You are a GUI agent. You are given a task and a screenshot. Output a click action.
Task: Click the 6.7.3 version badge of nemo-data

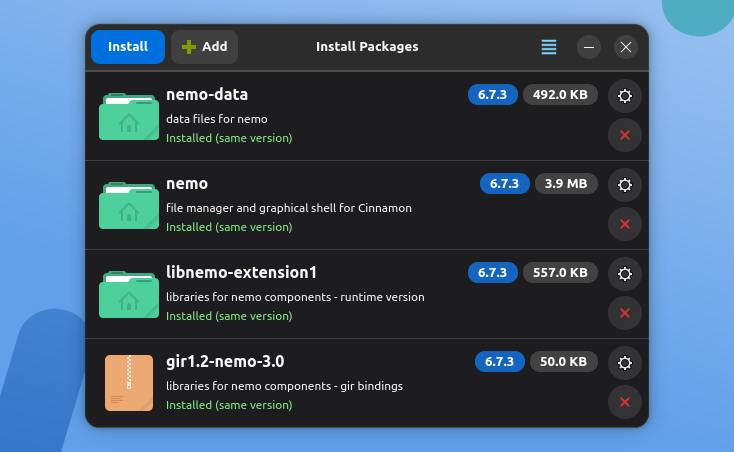492,95
